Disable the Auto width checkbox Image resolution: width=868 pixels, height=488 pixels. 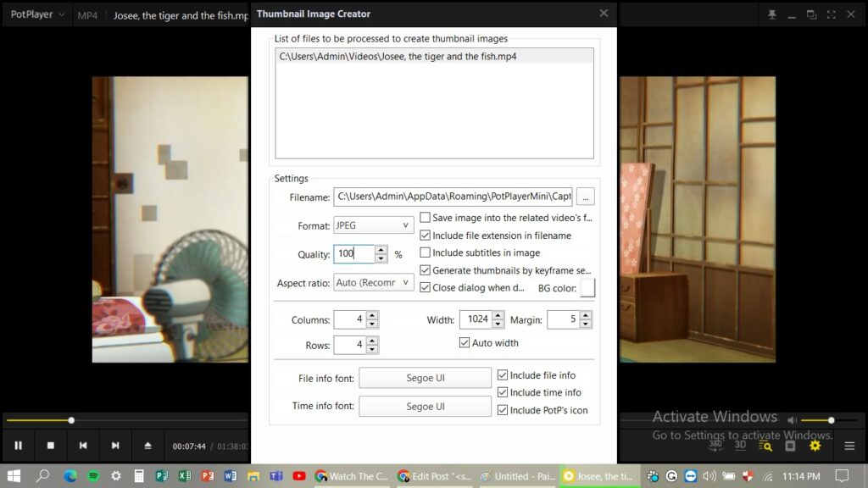coord(465,342)
